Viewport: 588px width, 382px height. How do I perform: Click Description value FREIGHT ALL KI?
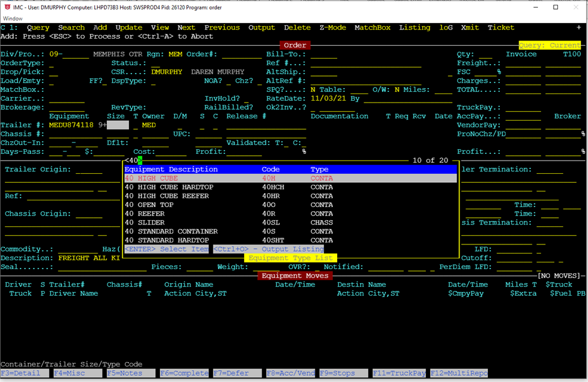(89, 258)
